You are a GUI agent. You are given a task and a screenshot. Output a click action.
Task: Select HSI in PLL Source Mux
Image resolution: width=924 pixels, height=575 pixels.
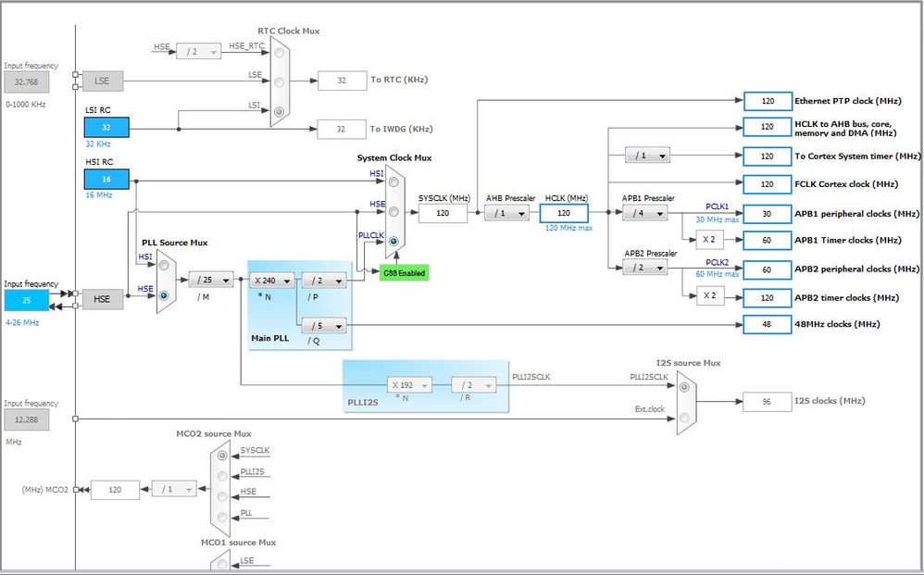[x=165, y=265]
